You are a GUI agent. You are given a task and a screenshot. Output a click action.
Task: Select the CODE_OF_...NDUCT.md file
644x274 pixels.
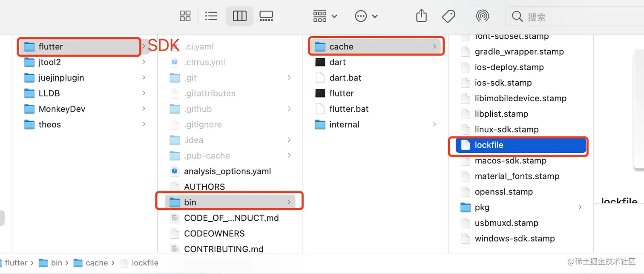[230, 218]
